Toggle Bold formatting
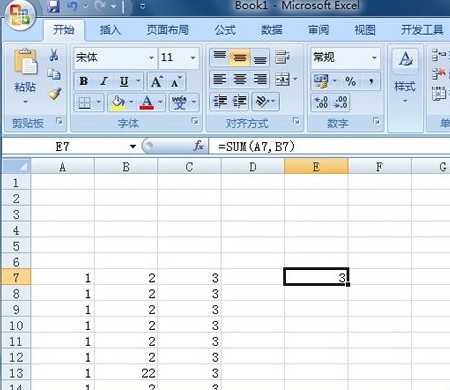Image resolution: width=450 pixels, height=390 pixels. 84,81
